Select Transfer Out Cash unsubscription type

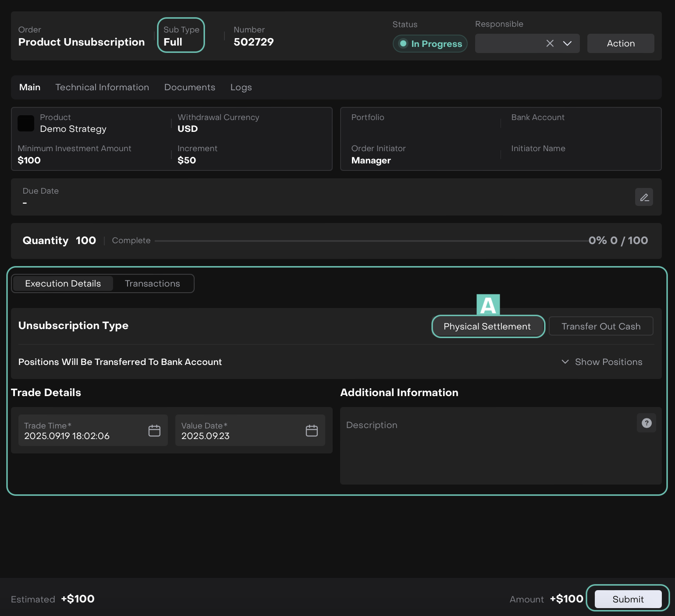[x=600, y=326]
